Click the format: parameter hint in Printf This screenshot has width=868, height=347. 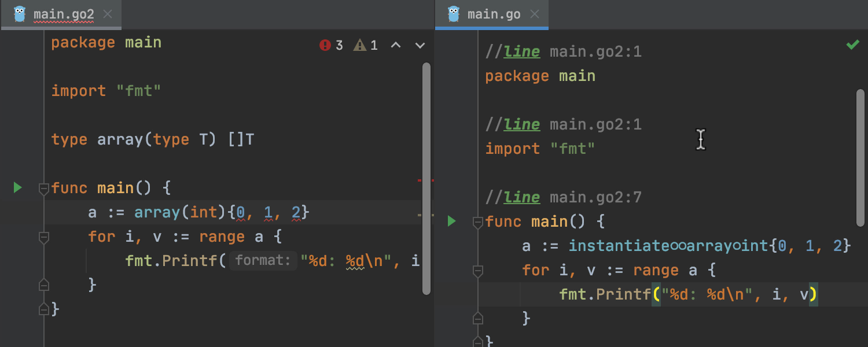(263, 261)
